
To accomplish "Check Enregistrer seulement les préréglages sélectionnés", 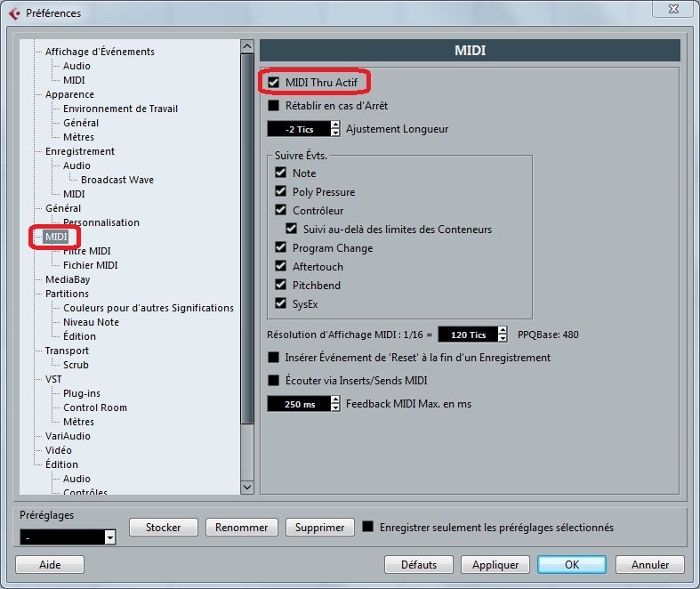I will [x=368, y=528].
